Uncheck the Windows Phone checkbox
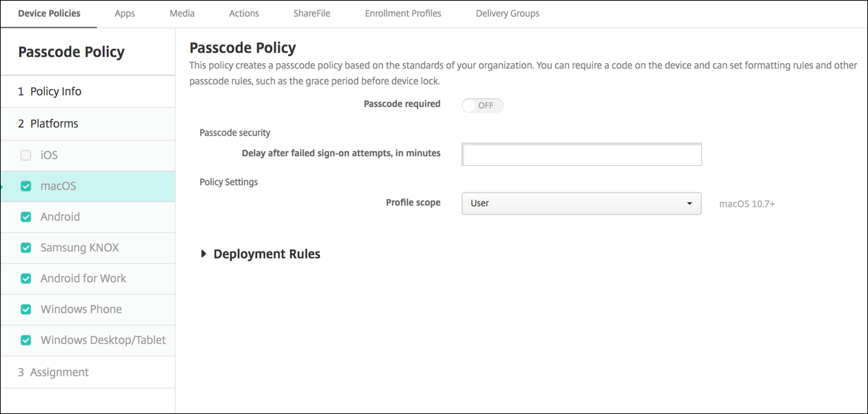Image resolution: width=868 pixels, height=414 pixels. pos(26,310)
